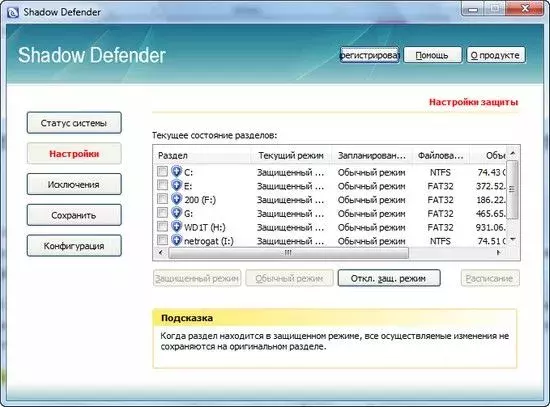Check the box for drive C:
This screenshot has width=550, height=407.
tap(162, 172)
